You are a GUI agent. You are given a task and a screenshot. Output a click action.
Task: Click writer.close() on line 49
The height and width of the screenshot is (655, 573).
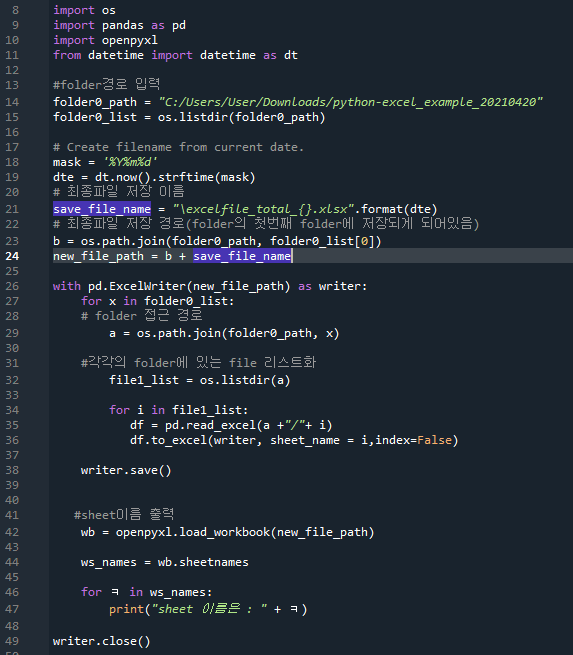pos(101,641)
